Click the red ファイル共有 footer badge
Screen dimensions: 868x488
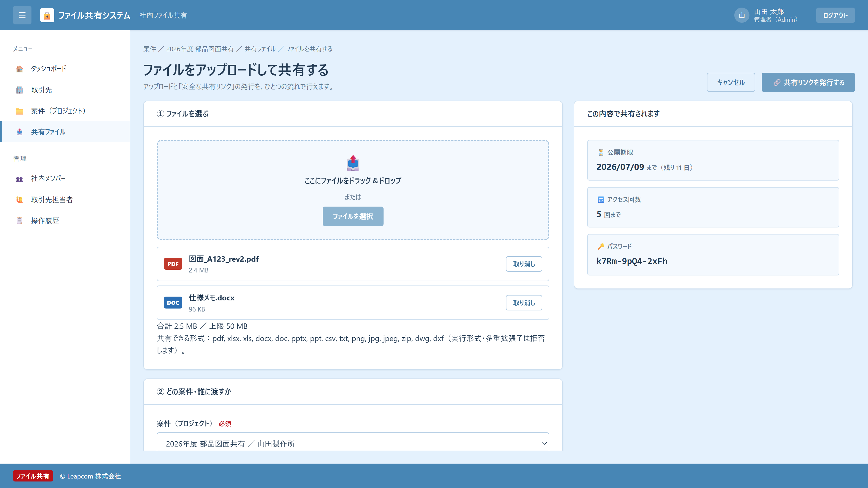tap(33, 476)
